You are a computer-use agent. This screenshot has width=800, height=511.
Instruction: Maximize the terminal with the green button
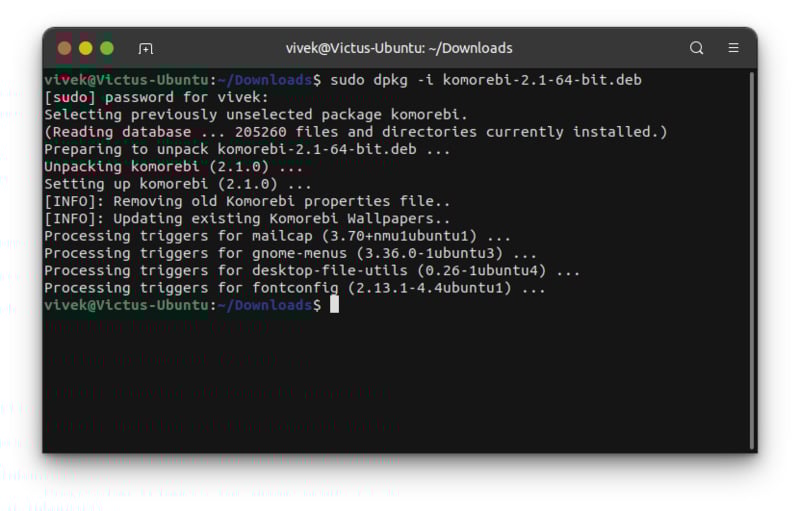coord(107,48)
